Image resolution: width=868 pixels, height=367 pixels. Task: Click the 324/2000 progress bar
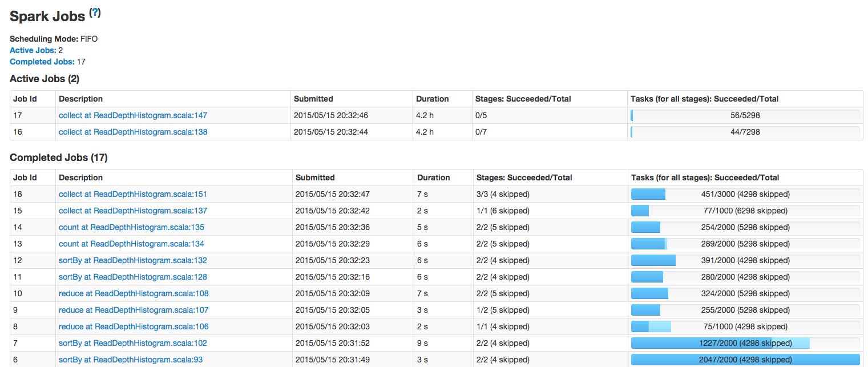point(745,293)
